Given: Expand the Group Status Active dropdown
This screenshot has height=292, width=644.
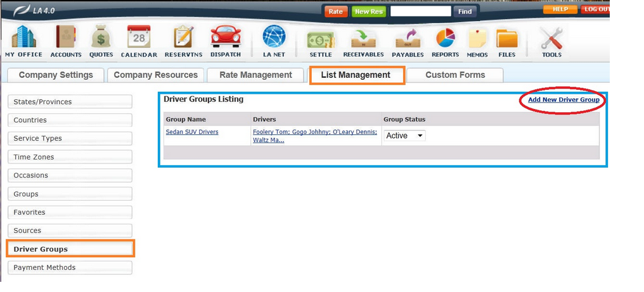Looking at the screenshot, I should [405, 136].
